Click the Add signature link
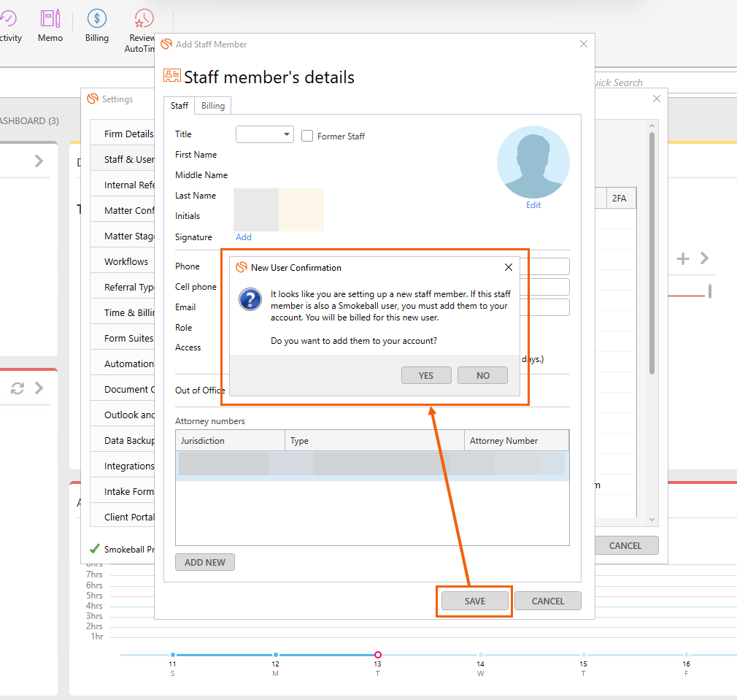737x700 pixels. pos(244,237)
